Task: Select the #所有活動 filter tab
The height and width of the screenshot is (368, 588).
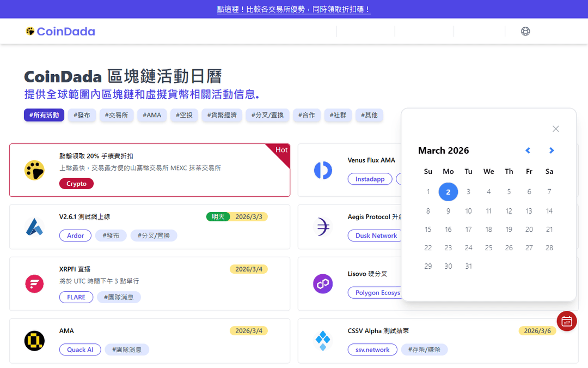Action: point(44,115)
